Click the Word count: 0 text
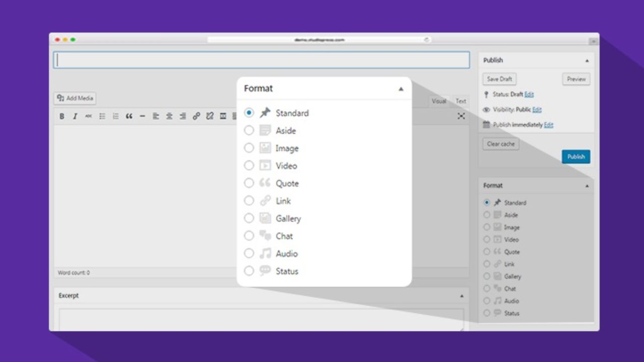This screenshot has width=644, height=362. click(73, 273)
